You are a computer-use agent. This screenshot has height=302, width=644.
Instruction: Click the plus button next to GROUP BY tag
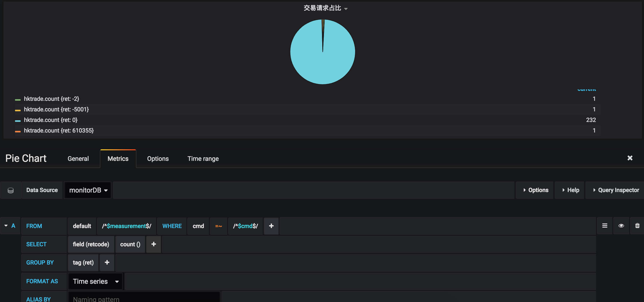click(106, 262)
